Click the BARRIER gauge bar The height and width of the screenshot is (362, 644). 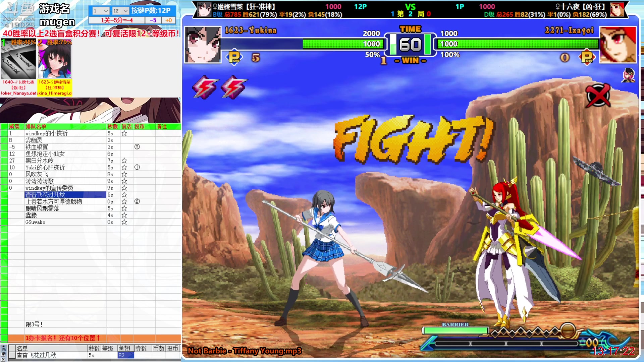pyautogui.click(x=455, y=330)
